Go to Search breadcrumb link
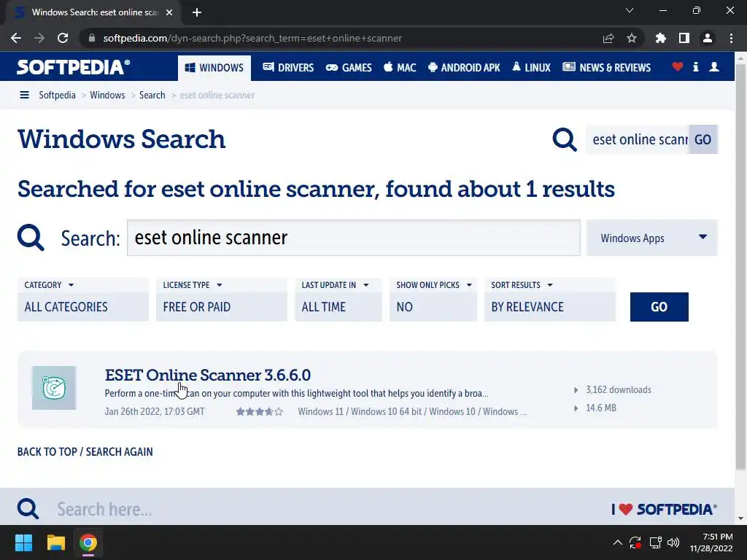The height and width of the screenshot is (560, 747). click(152, 95)
